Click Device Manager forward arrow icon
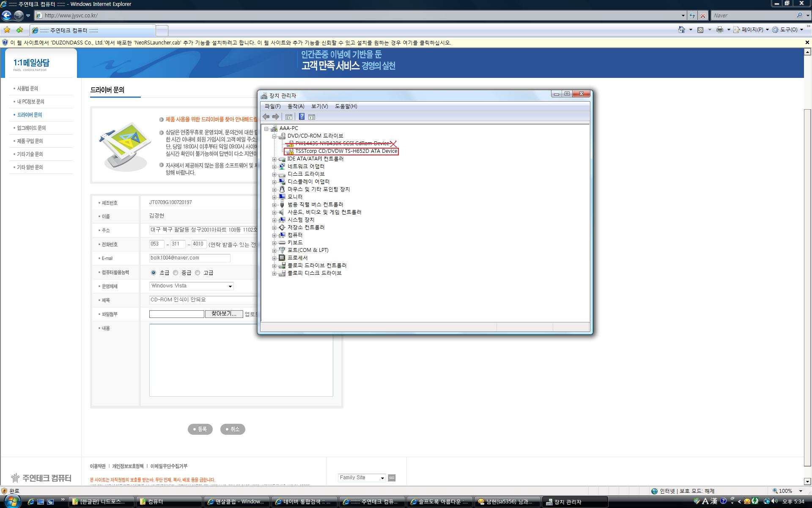 click(276, 117)
